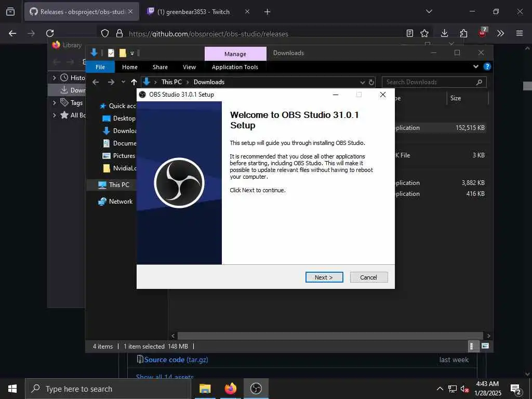Go back in File Explorer

point(96,82)
